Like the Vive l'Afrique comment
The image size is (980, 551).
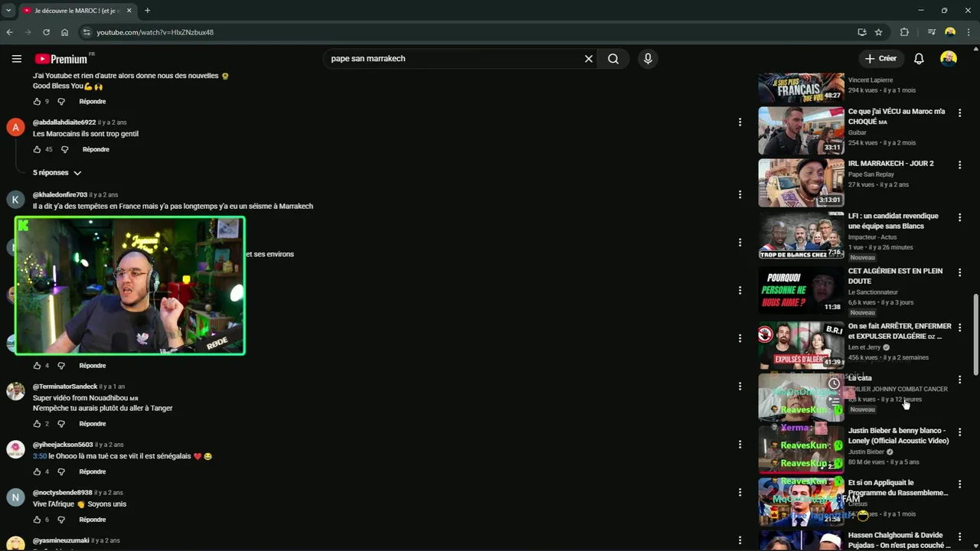coord(37,520)
